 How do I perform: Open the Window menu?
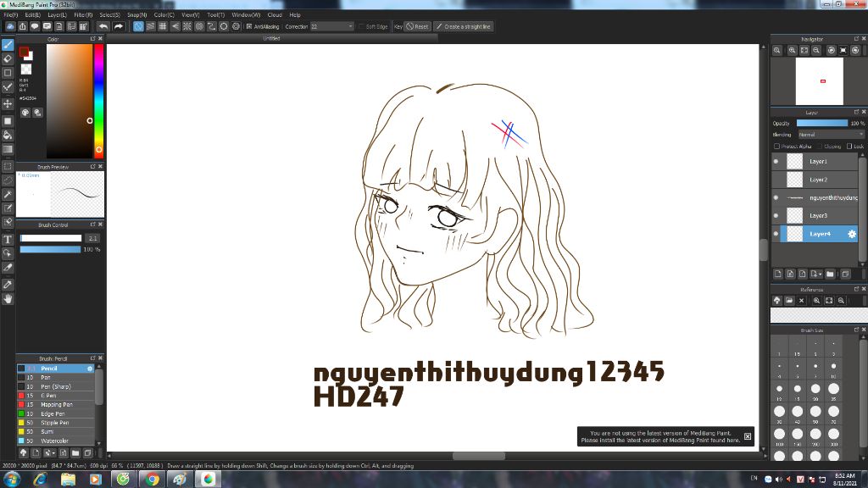246,15
